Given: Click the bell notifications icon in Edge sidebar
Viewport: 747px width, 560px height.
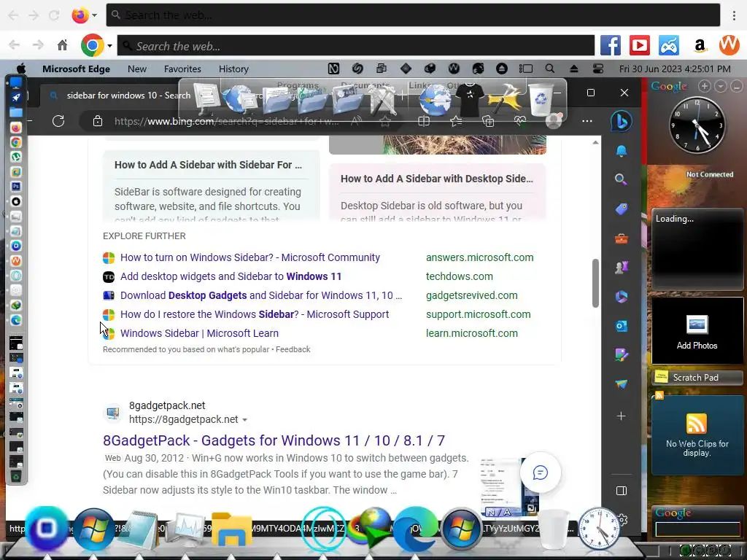Looking at the screenshot, I should pyautogui.click(x=622, y=151).
